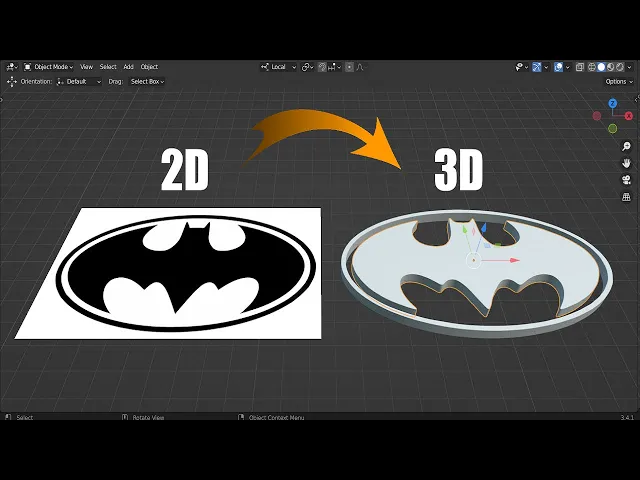Screen dimensions: 640x480
Task: Click the active Move tool icon
Action: (x=12, y=82)
